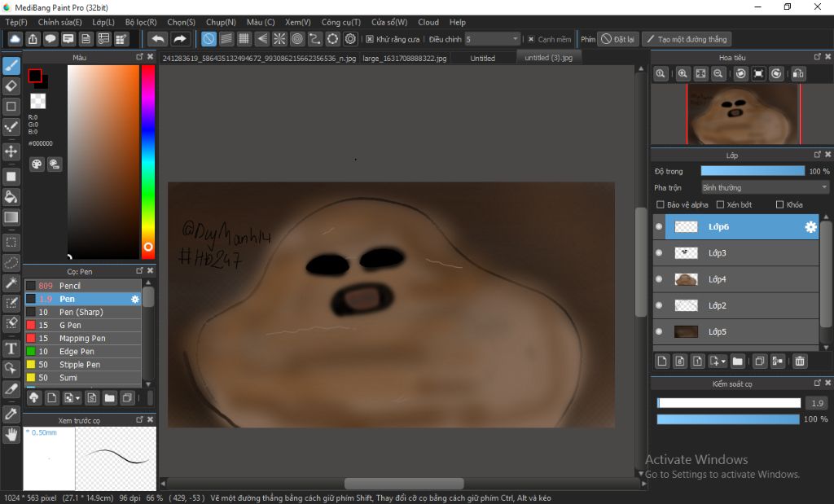Duplicate the selected layer

(760, 362)
